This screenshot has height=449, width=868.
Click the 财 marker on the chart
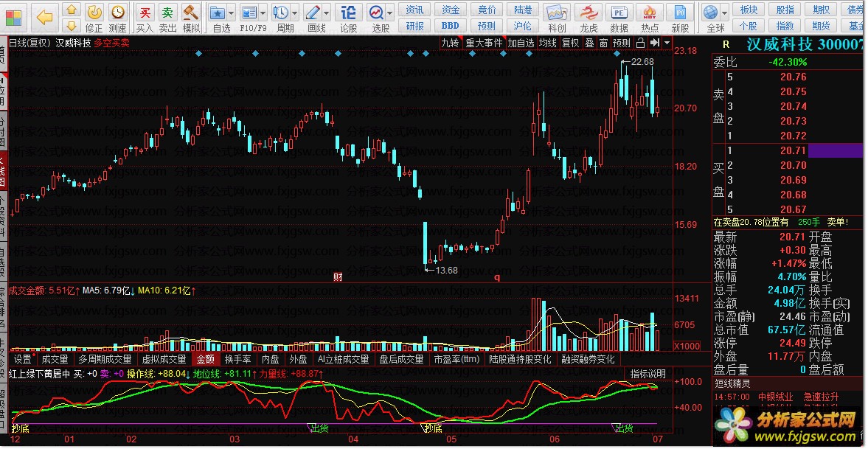pyautogui.click(x=338, y=276)
